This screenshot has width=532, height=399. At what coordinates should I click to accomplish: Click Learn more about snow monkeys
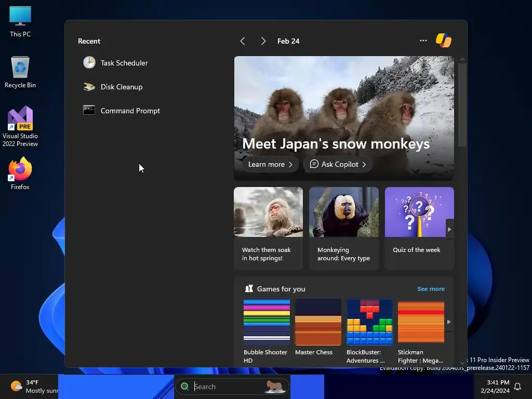(270, 164)
